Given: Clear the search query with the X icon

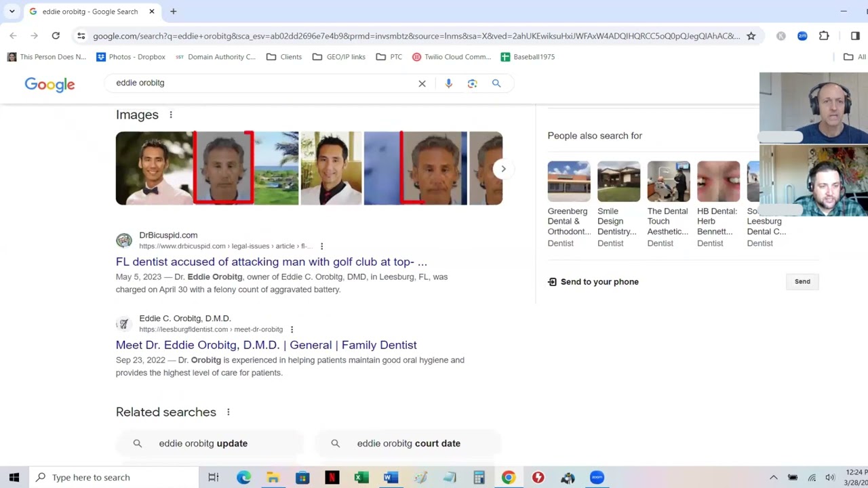Looking at the screenshot, I should 422,83.
